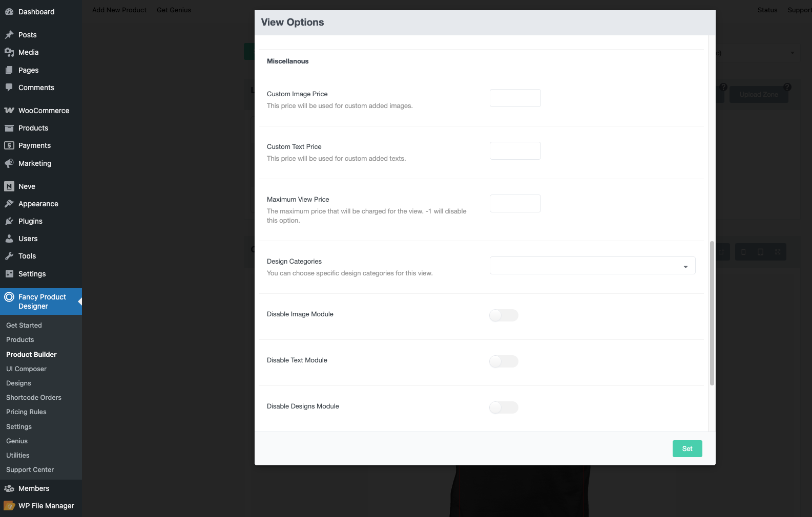Open Products under Fancy Product Designer
The width and height of the screenshot is (812, 517).
click(x=20, y=339)
